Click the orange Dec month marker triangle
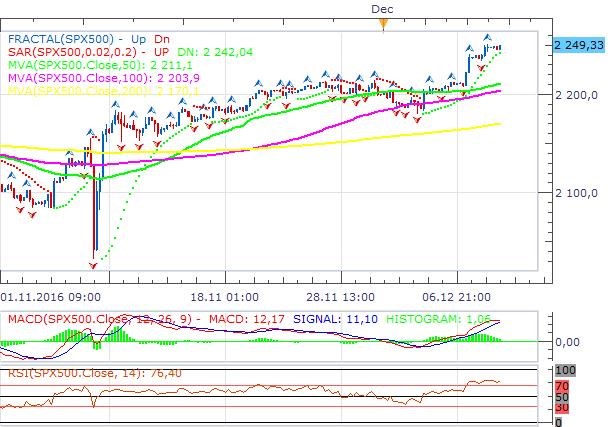The height and width of the screenshot is (427, 610). (382, 21)
